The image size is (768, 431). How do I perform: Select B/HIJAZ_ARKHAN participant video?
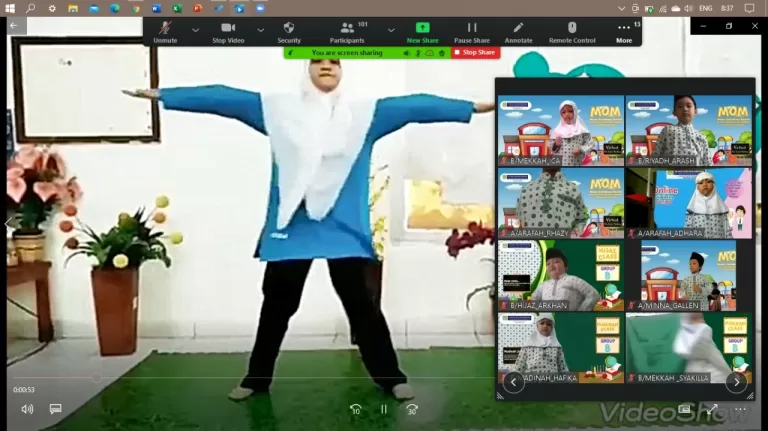pyautogui.click(x=561, y=275)
